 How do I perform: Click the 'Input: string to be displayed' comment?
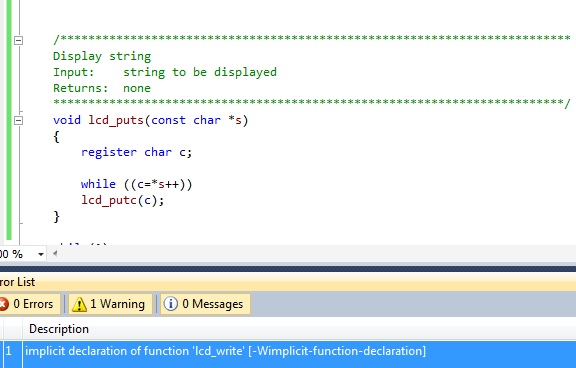point(165,72)
